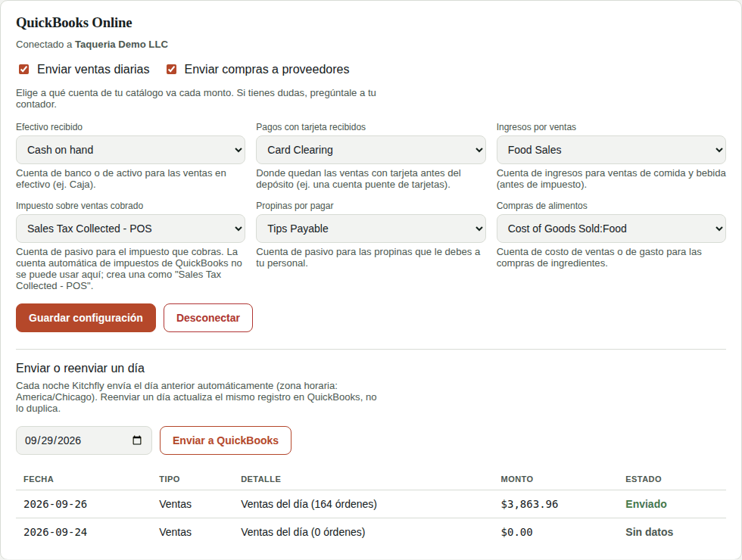
Task: Open the Pagos con tarjeta recibidos dropdown
Action: pos(370,150)
